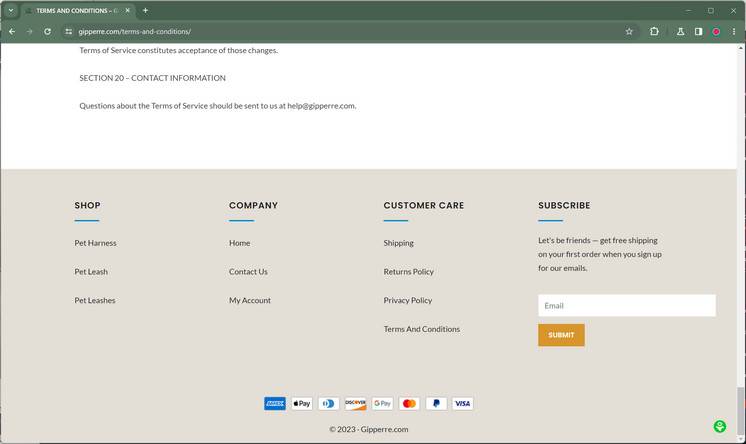Click the Mastercard payment icon
The image size is (746, 444).
pyautogui.click(x=409, y=404)
